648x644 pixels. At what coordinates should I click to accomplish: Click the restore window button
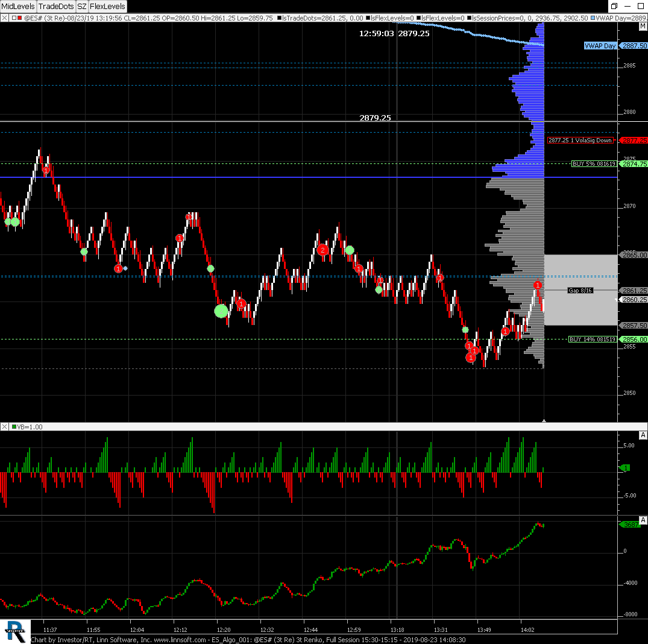[614, 6]
